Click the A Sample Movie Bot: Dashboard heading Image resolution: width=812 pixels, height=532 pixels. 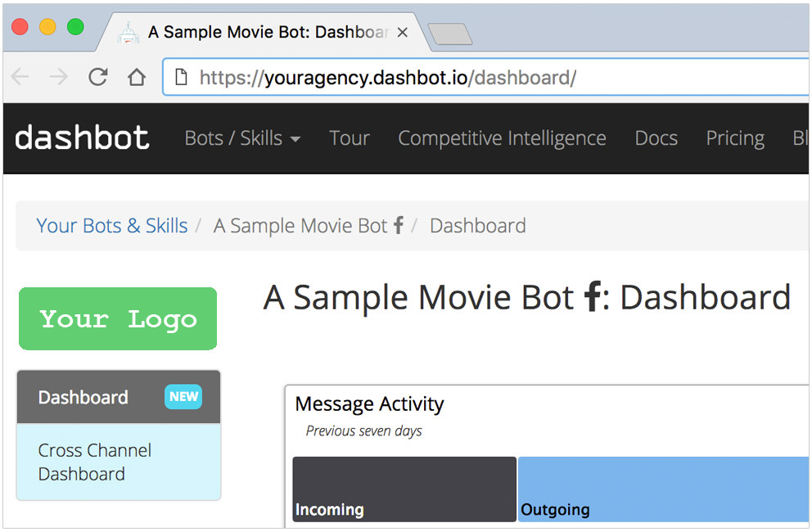[x=526, y=297]
